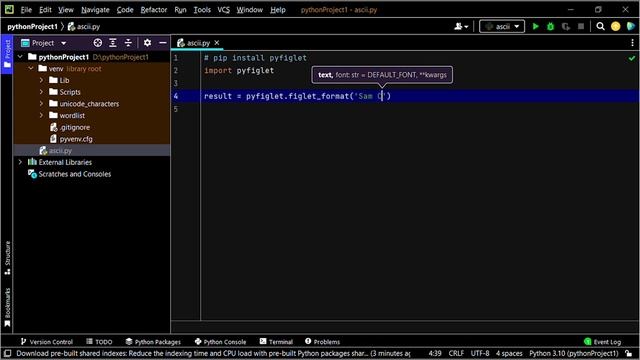Open the Code menu

tap(125, 10)
